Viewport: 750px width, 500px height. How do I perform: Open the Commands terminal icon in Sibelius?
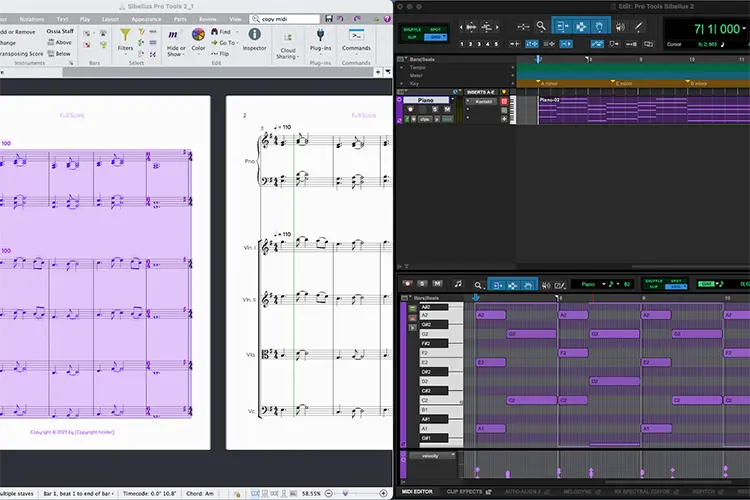point(356,35)
